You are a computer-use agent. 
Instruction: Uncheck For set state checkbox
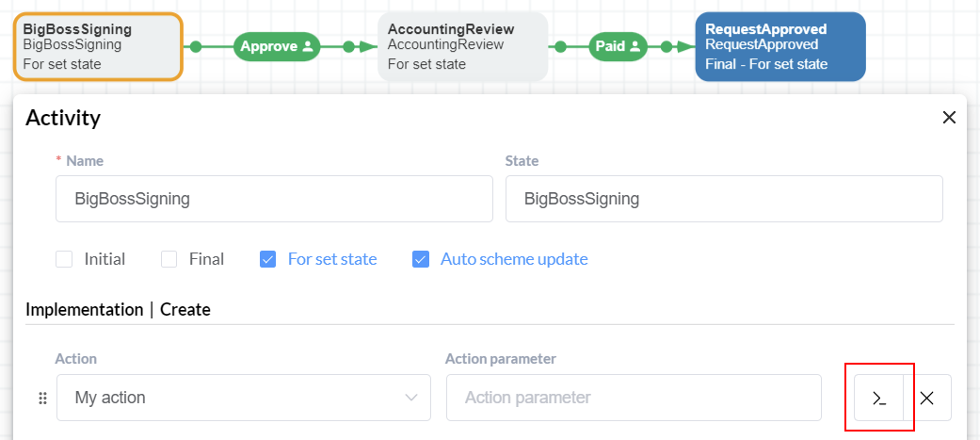click(267, 259)
